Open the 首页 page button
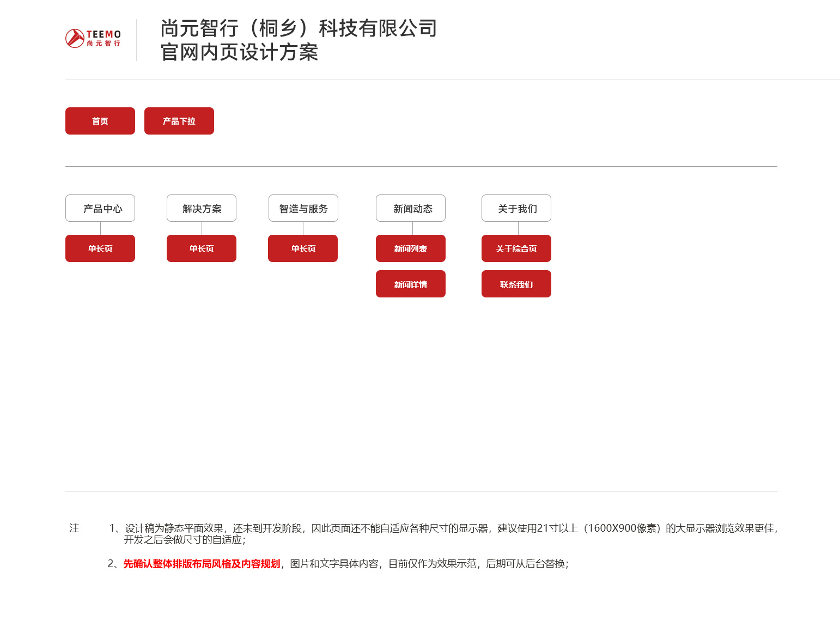 click(100, 121)
